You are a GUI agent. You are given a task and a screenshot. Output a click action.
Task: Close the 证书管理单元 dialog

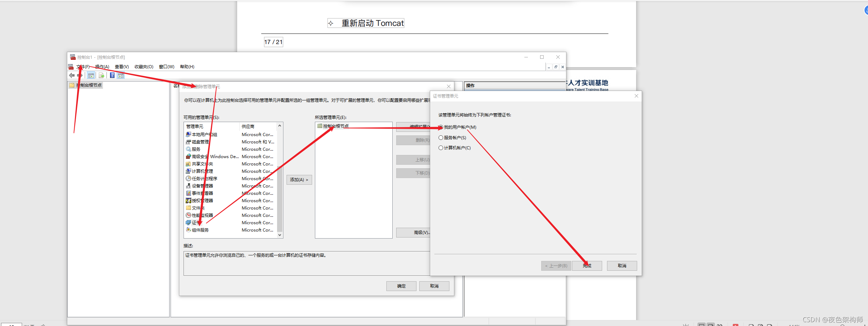[636, 96]
